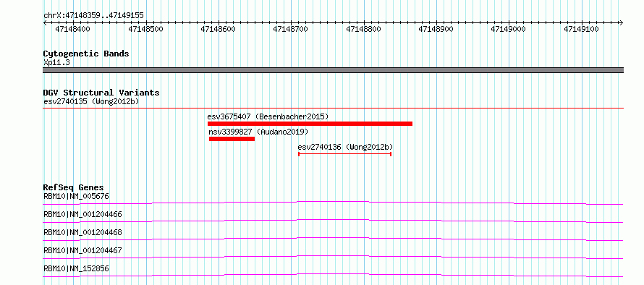Click the nsv3399827 (Audano2019) label
Viewport: 644px width, 285px height.
coord(258,132)
